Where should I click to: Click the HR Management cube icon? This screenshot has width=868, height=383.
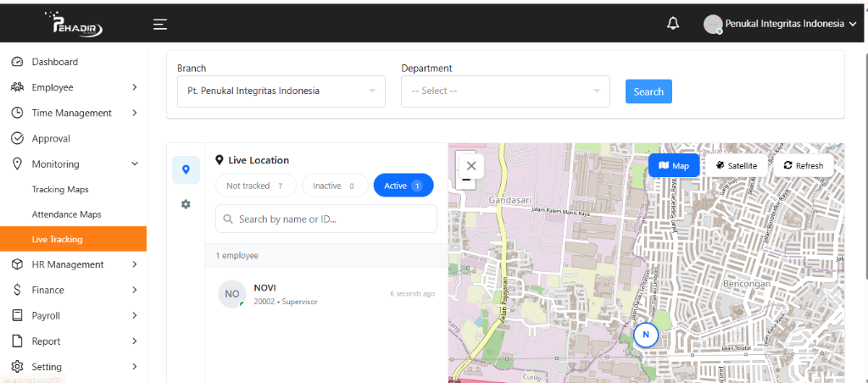pyautogui.click(x=17, y=264)
